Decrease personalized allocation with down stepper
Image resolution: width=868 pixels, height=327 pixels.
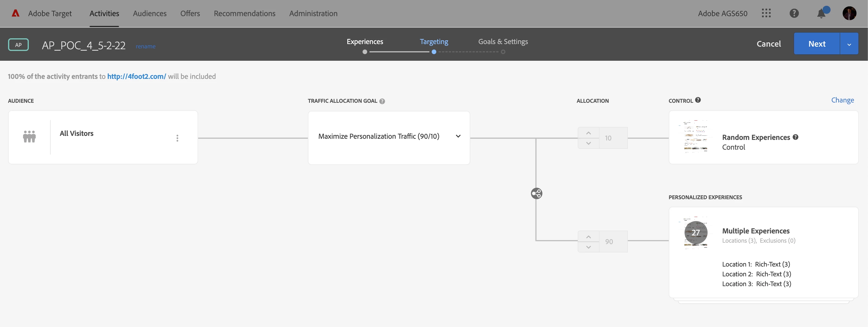coord(588,247)
